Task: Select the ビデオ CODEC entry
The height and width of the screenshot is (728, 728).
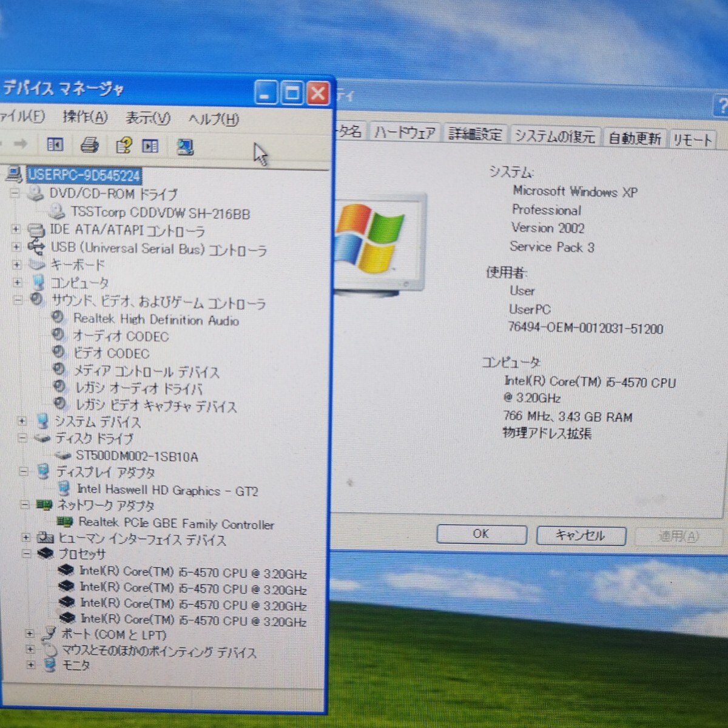Action: tap(111, 353)
